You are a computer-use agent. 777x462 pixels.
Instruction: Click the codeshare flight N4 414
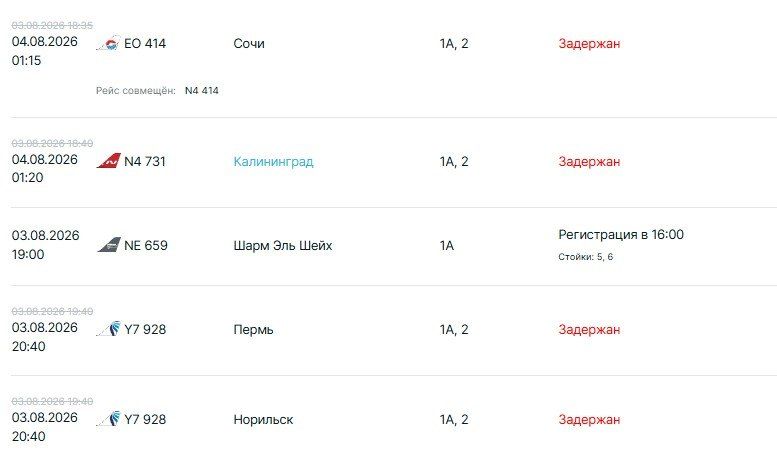[202, 91]
